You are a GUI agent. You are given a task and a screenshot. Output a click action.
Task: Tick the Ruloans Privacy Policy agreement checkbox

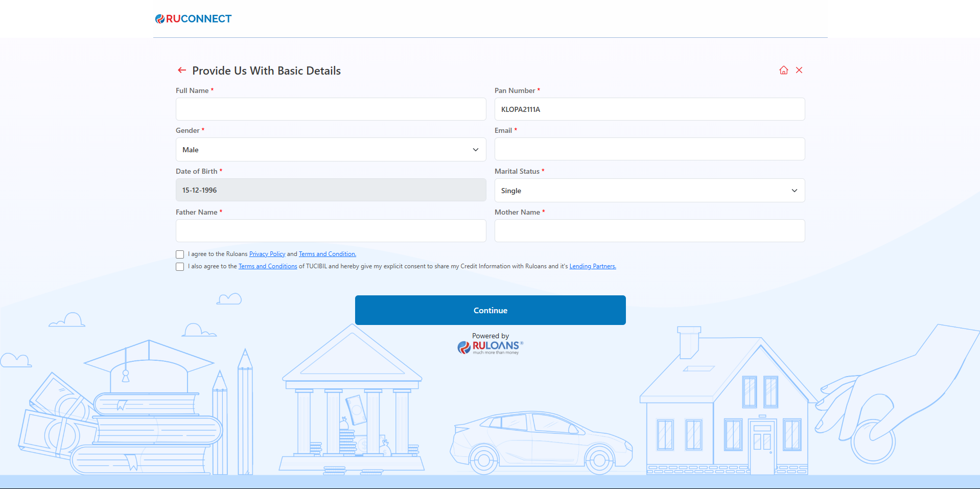pyautogui.click(x=180, y=254)
